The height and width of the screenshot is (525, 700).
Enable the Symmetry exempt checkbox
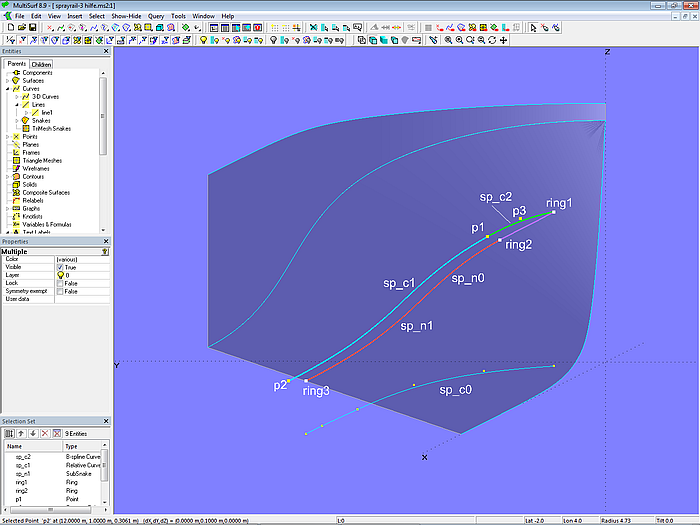click(60, 291)
